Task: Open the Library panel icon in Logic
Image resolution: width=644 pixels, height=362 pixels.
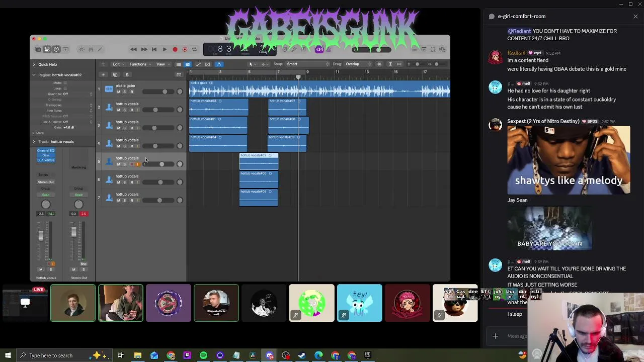Action: tap(38, 49)
